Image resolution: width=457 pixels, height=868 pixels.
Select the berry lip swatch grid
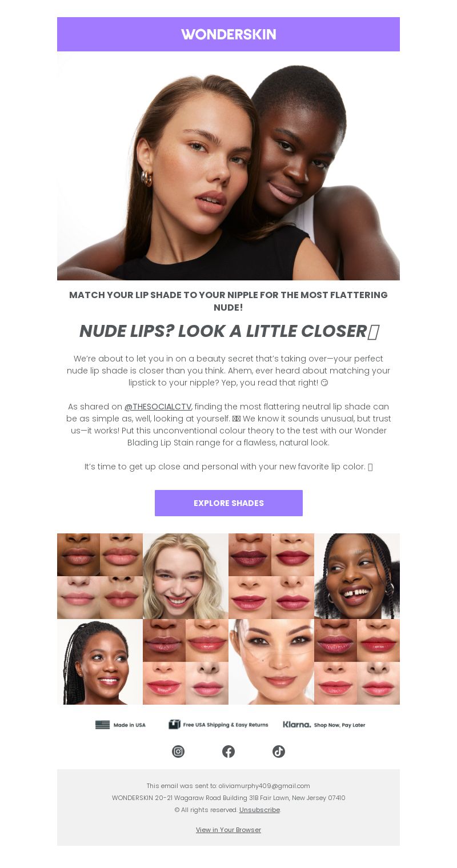tap(271, 576)
